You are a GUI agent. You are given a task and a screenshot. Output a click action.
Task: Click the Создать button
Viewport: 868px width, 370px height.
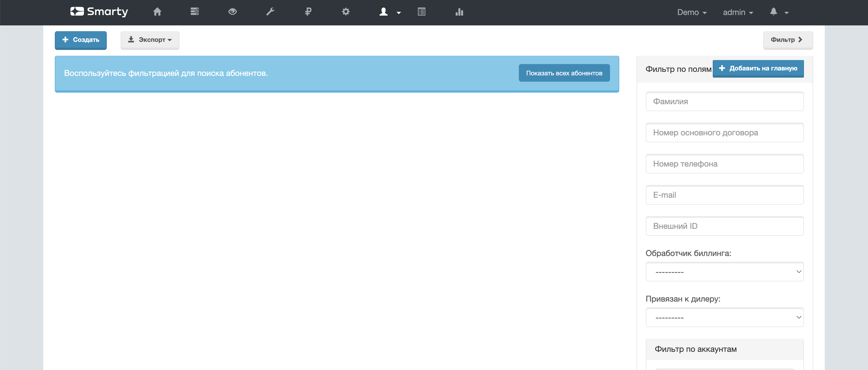81,40
